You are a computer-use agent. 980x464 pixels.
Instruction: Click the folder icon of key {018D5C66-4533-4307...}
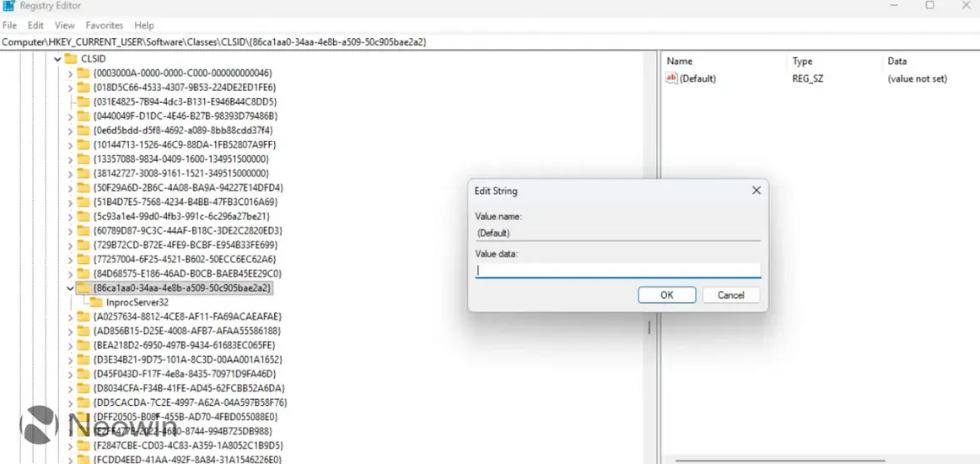pyautogui.click(x=83, y=87)
